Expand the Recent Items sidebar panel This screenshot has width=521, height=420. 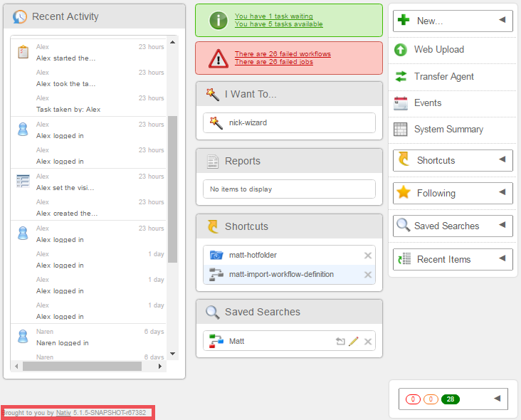click(x=502, y=258)
